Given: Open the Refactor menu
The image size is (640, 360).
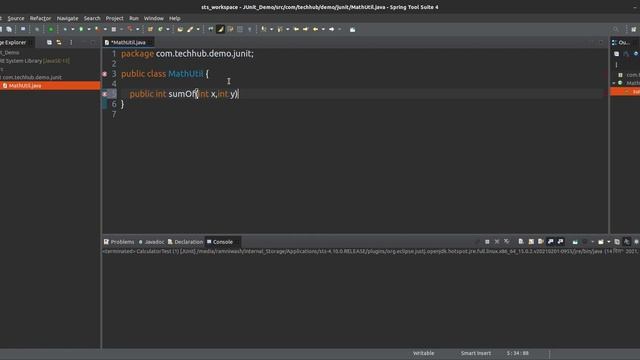Looking at the screenshot, I should click(x=40, y=18).
